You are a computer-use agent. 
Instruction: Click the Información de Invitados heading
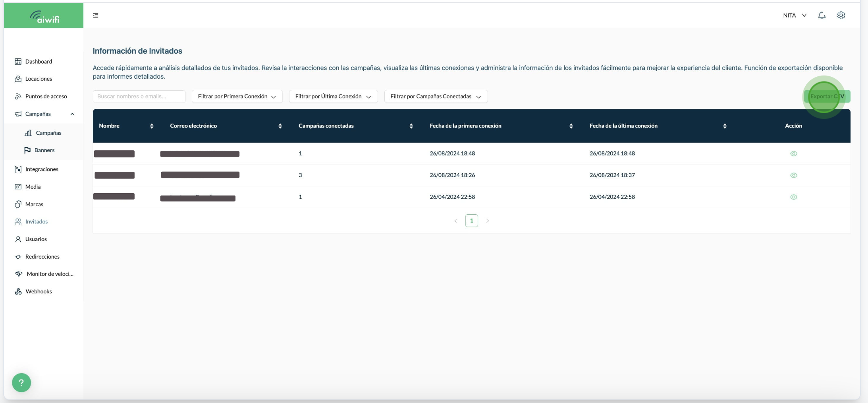pos(137,51)
